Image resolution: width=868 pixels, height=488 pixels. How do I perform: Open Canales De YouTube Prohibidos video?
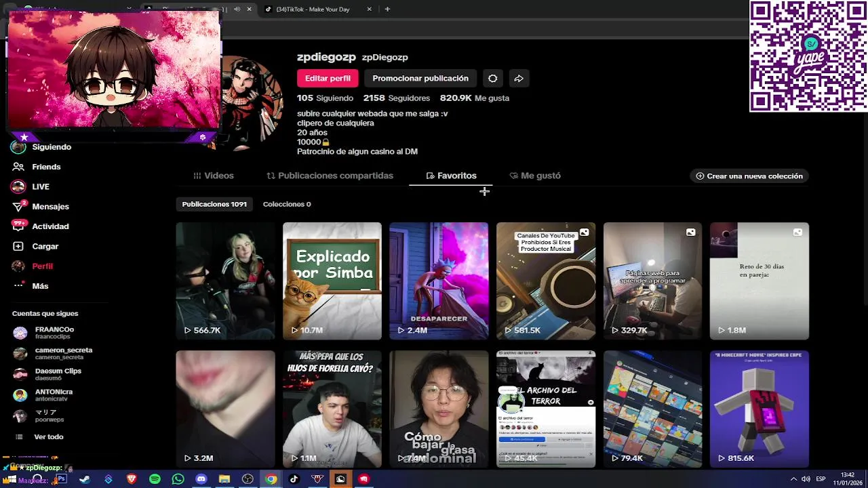[546, 281]
